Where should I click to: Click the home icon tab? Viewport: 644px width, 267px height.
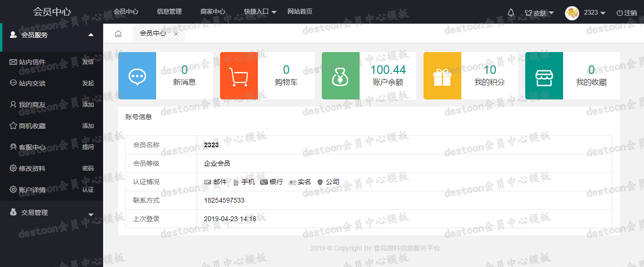[118, 34]
